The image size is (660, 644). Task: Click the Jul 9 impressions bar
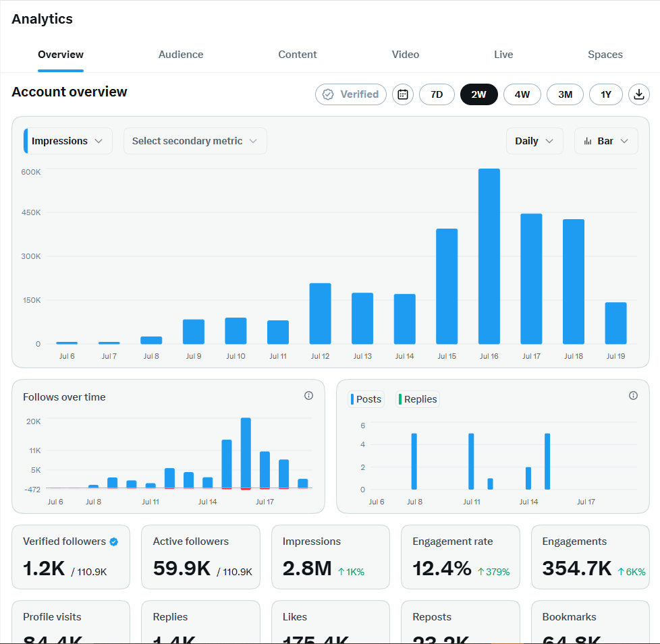point(194,332)
